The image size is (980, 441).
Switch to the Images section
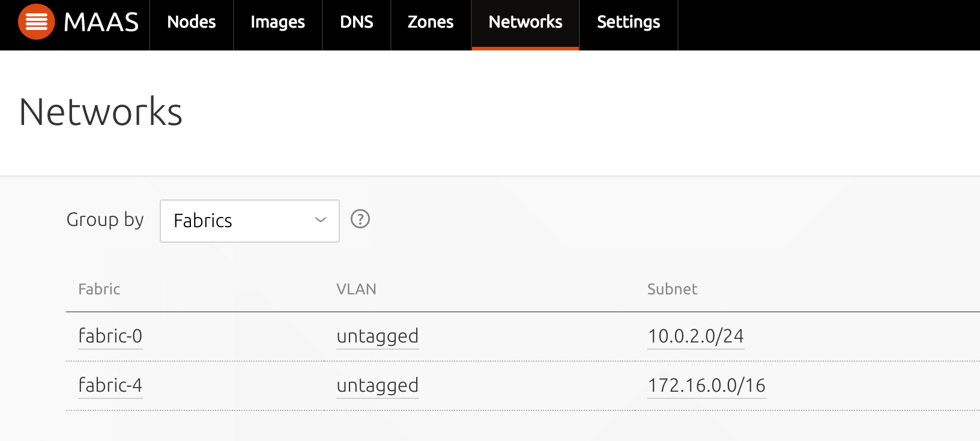pyautogui.click(x=277, y=22)
